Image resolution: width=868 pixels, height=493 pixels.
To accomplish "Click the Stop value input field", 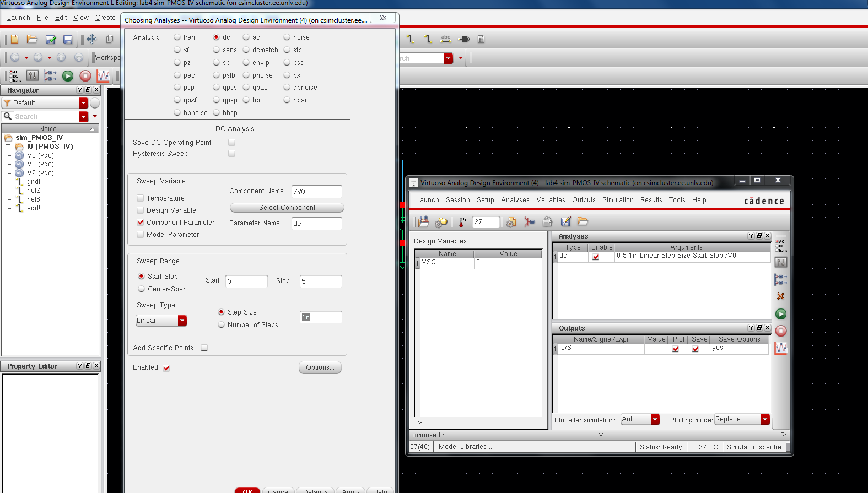I will [321, 281].
